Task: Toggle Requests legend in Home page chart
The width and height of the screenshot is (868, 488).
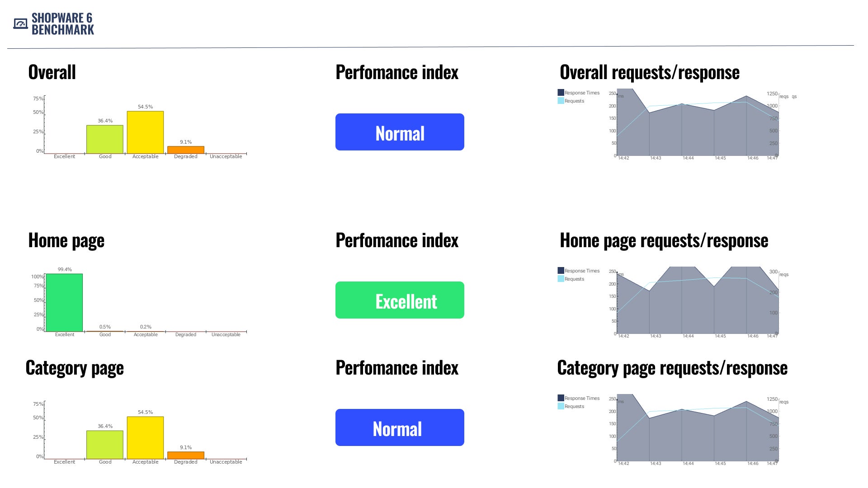Action: pos(571,279)
